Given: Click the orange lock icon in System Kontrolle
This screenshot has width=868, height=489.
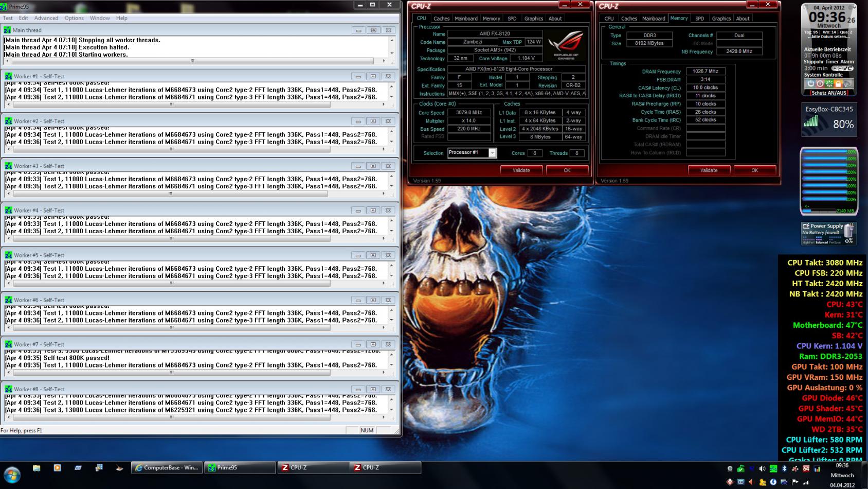Looking at the screenshot, I should (838, 83).
